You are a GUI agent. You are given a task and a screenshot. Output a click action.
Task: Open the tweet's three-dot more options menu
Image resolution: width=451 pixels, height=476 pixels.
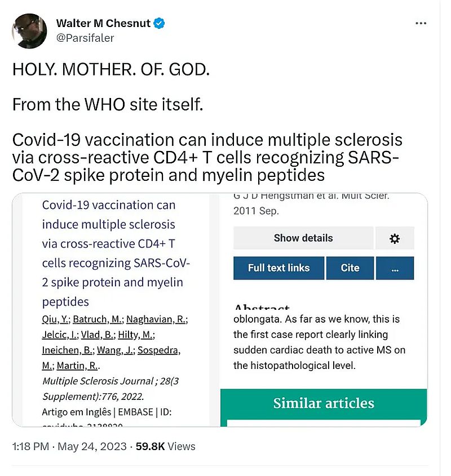tap(421, 24)
